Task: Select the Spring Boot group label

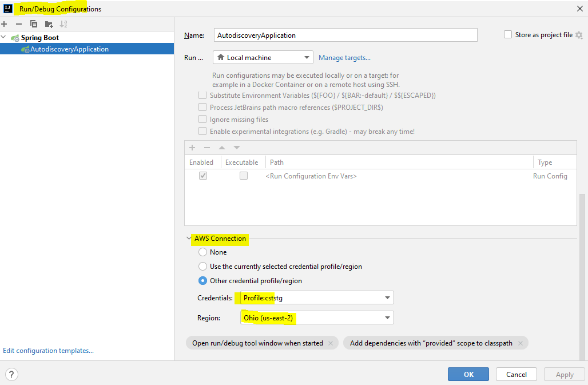Action: pyautogui.click(x=39, y=38)
